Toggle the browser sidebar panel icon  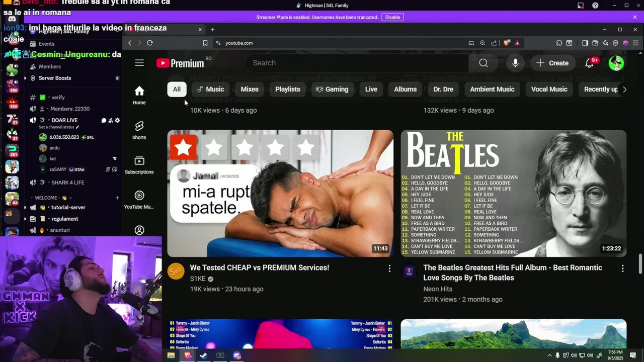[585, 43]
